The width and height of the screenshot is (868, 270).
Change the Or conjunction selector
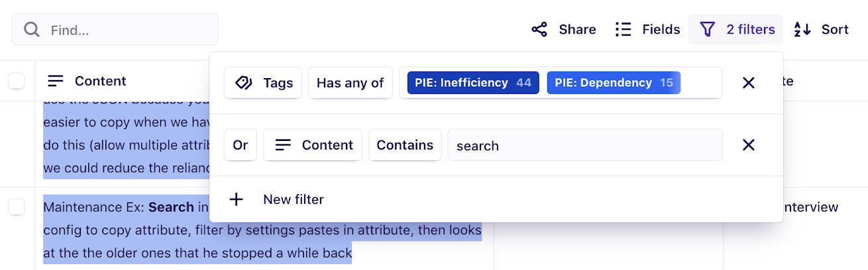pyautogui.click(x=241, y=145)
